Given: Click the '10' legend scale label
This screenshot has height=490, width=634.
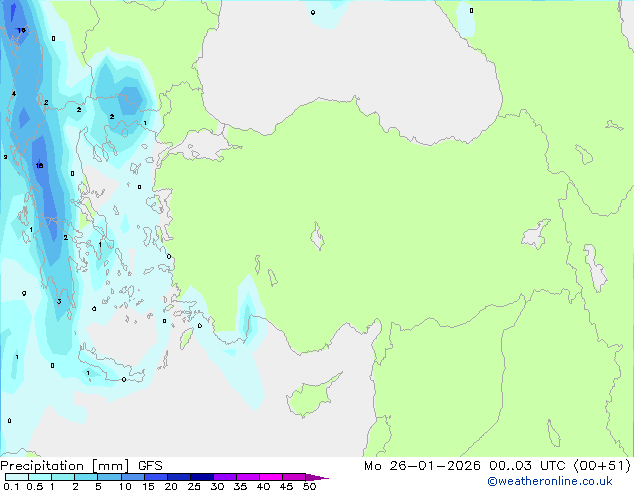Looking at the screenshot, I should click(125, 486).
